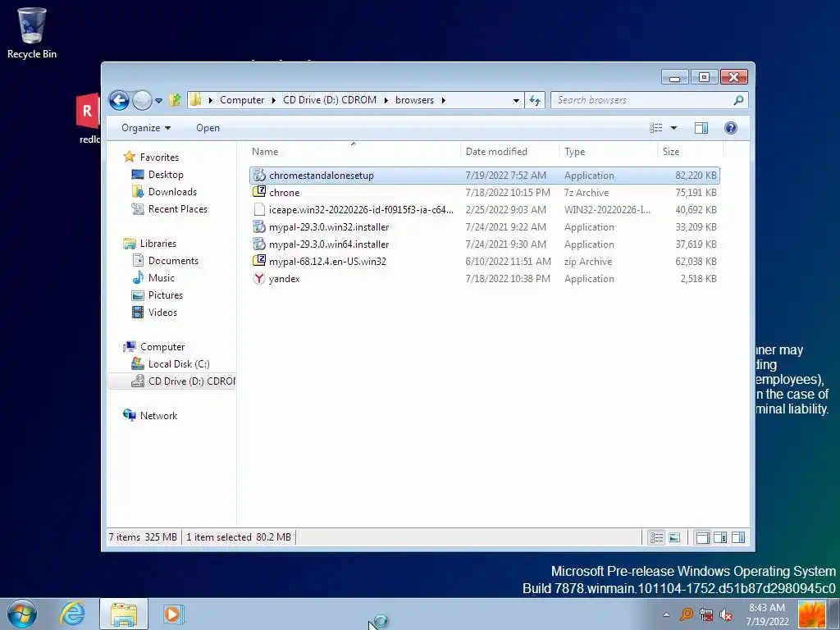Click the network tray icon
This screenshot has width=840, height=630.
tap(706, 614)
